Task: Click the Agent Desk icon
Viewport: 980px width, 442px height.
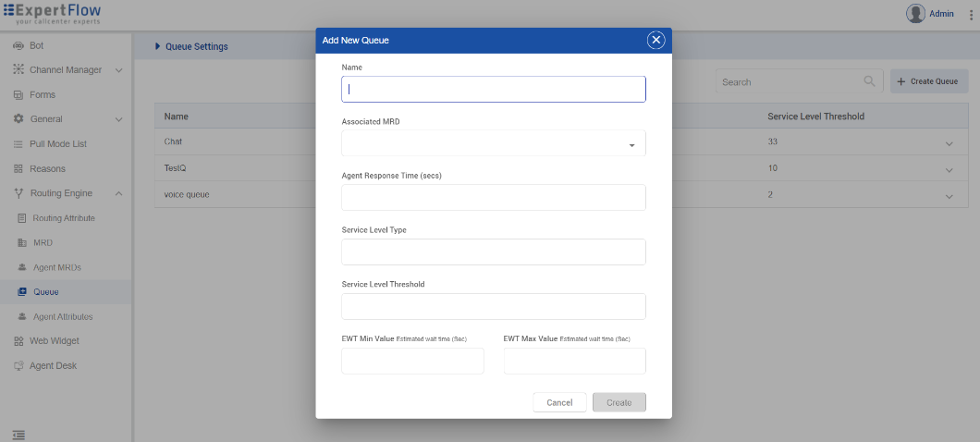Action: (x=18, y=366)
